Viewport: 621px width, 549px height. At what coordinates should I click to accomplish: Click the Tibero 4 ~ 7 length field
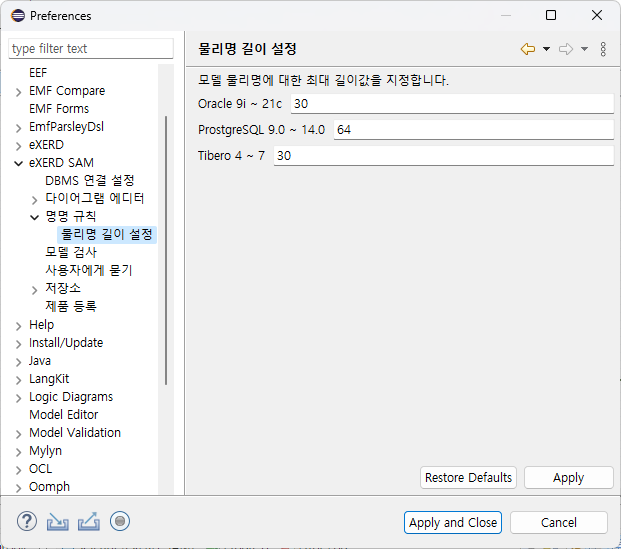point(444,156)
